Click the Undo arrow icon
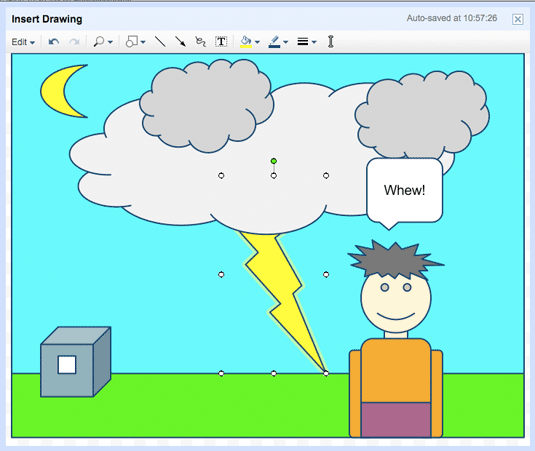This screenshot has height=451, width=535. click(54, 42)
